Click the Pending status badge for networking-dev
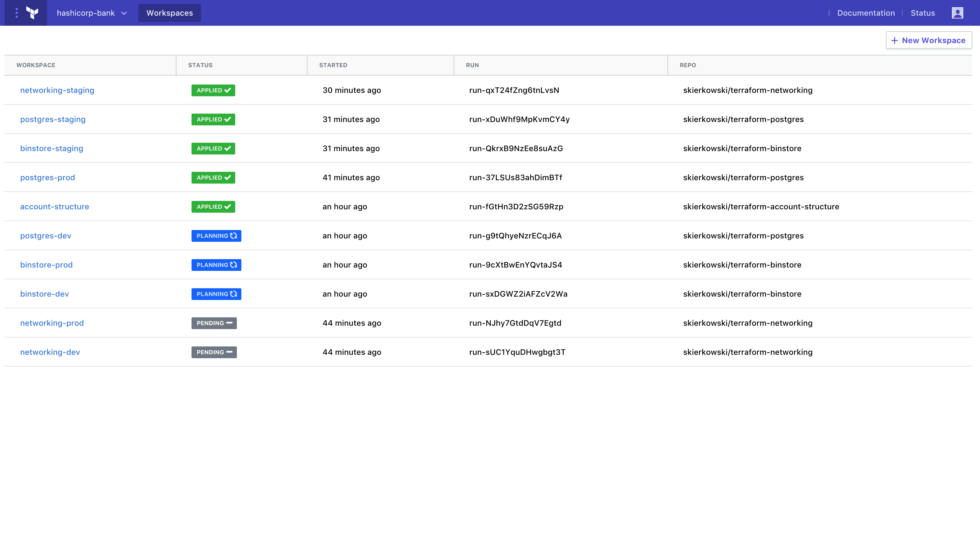Viewport: 980px width, 551px height. (x=214, y=352)
